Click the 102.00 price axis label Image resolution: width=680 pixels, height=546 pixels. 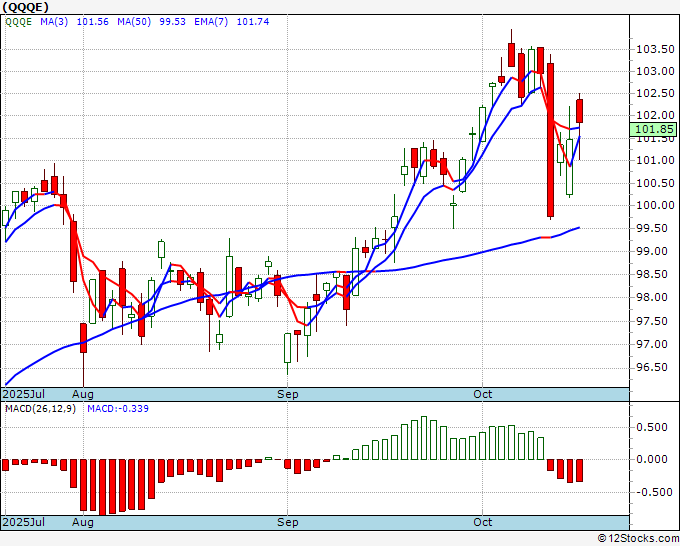coord(655,115)
